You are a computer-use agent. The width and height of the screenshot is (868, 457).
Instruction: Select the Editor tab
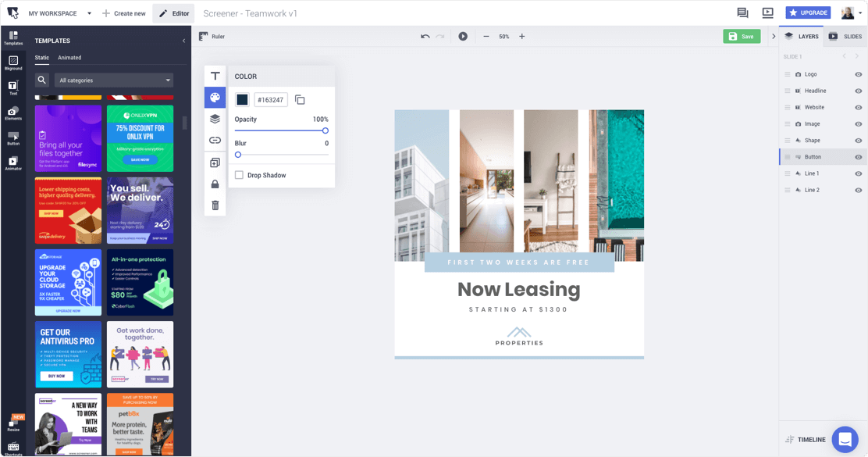pyautogui.click(x=174, y=13)
